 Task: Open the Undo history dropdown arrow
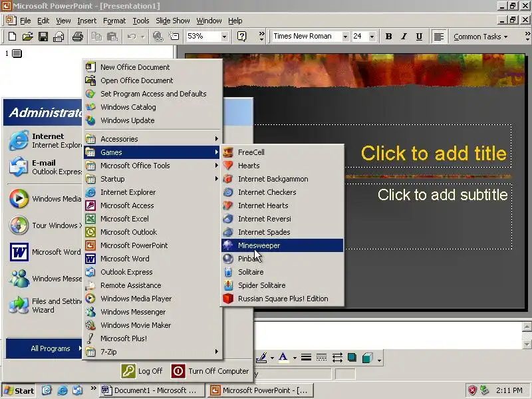point(143,37)
